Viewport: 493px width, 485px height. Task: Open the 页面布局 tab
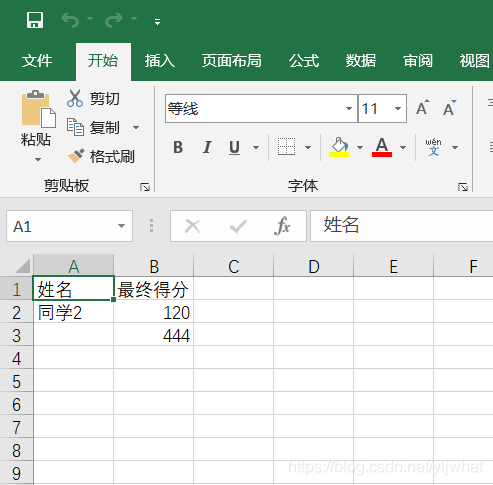232,61
